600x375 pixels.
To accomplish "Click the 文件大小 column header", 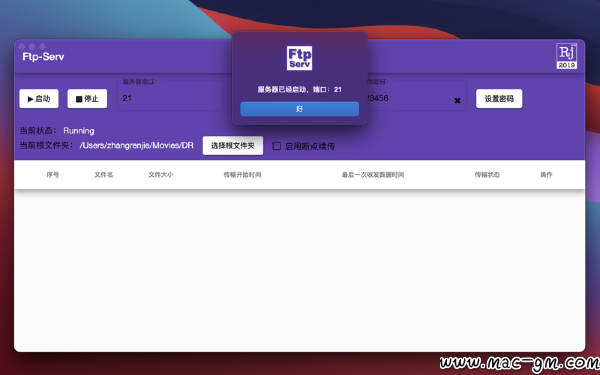I will click(161, 175).
